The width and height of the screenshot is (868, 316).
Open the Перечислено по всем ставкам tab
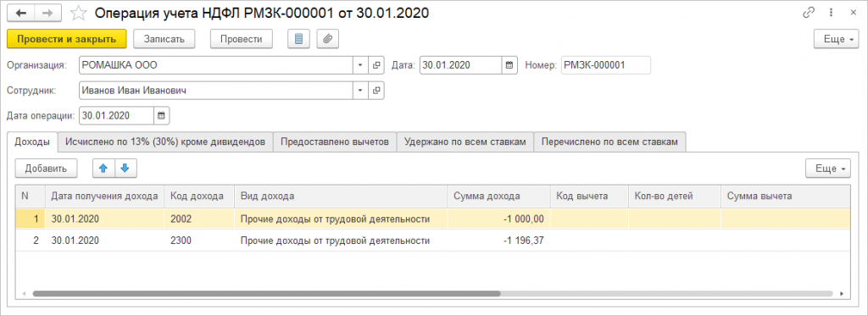tap(609, 141)
